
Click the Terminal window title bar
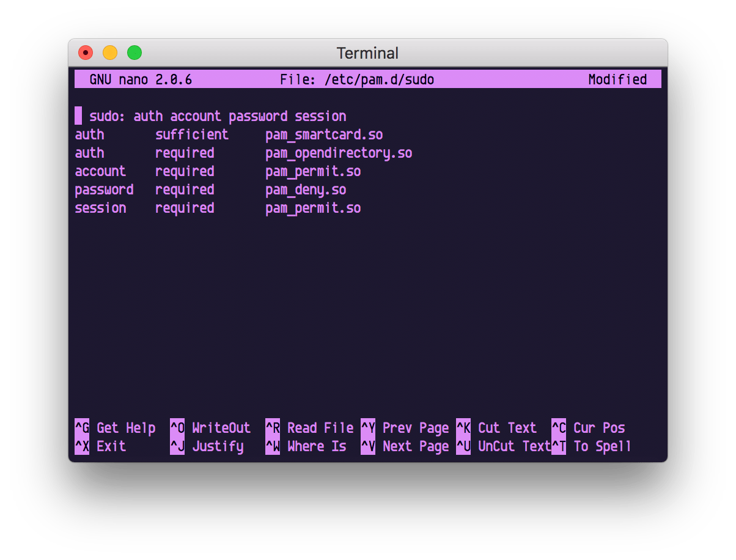point(368,53)
